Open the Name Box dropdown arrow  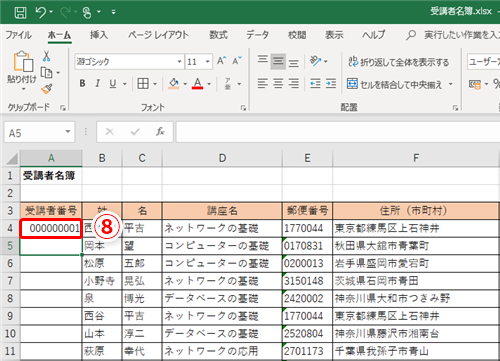click(68, 132)
